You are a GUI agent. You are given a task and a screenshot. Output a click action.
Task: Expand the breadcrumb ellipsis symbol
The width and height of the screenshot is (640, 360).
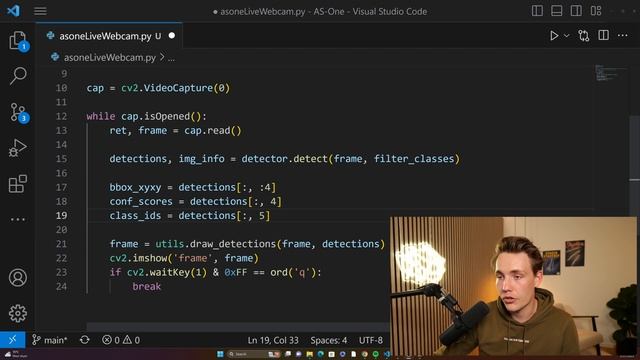tap(171, 58)
